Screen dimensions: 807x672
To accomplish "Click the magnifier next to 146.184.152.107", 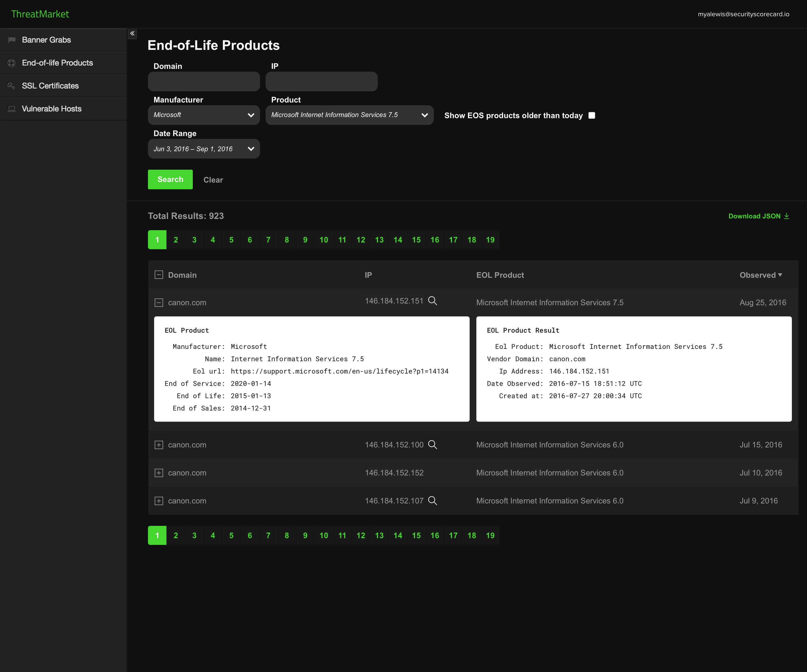I will click(x=432, y=501).
